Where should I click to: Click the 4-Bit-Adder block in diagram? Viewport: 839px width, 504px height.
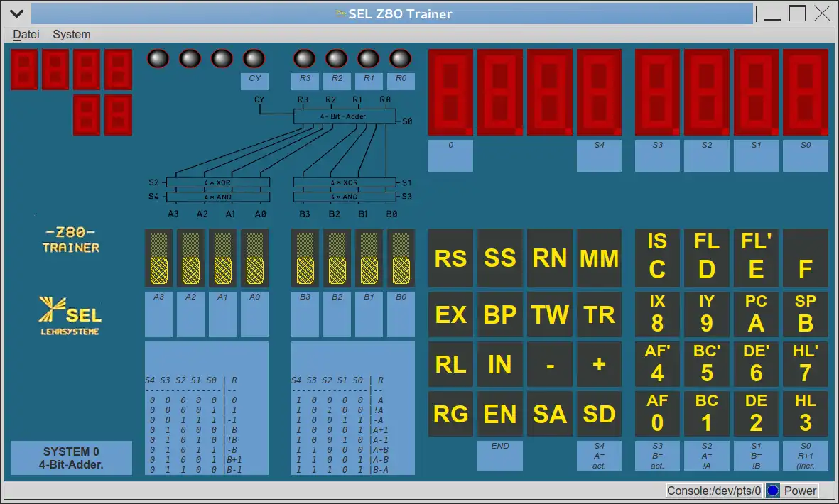tap(345, 116)
